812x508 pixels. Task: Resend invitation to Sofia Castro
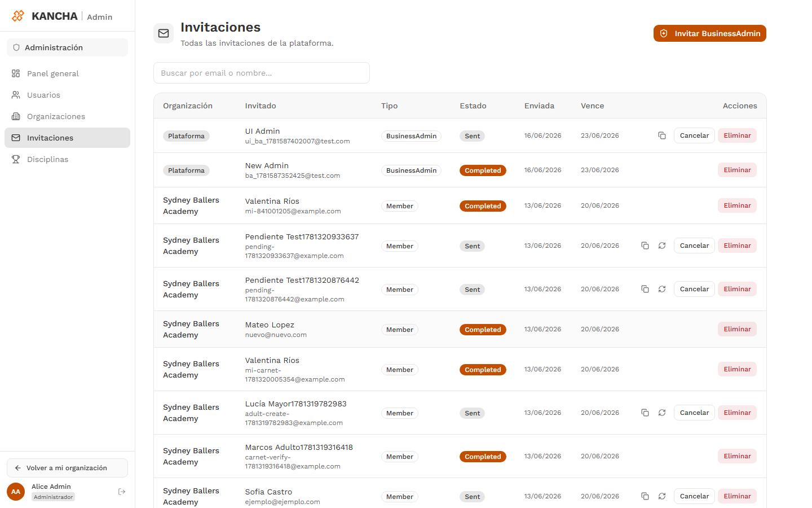(x=662, y=496)
